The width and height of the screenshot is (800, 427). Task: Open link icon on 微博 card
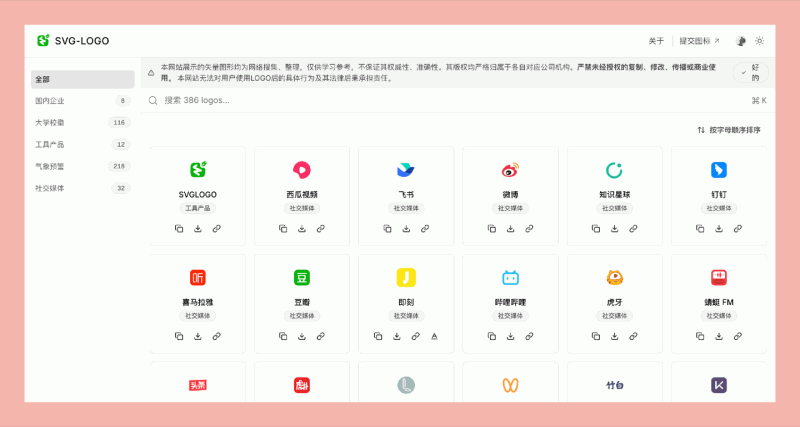pos(529,229)
